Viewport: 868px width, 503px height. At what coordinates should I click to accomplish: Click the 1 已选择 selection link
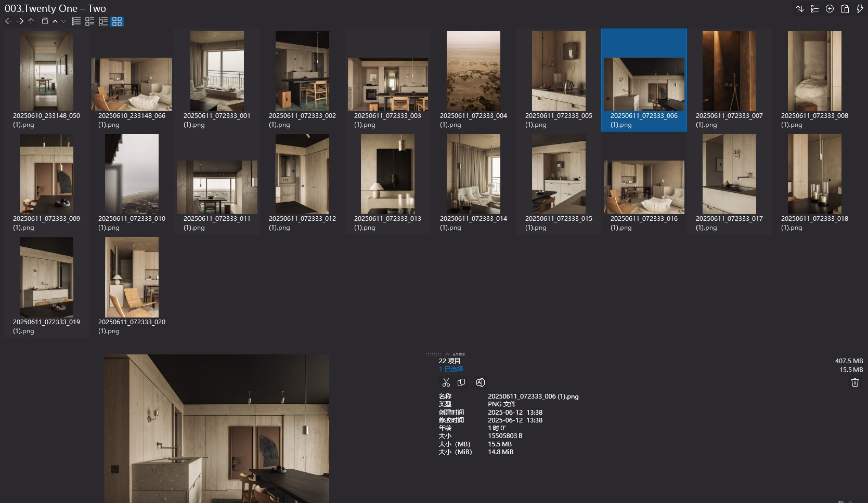coord(451,369)
